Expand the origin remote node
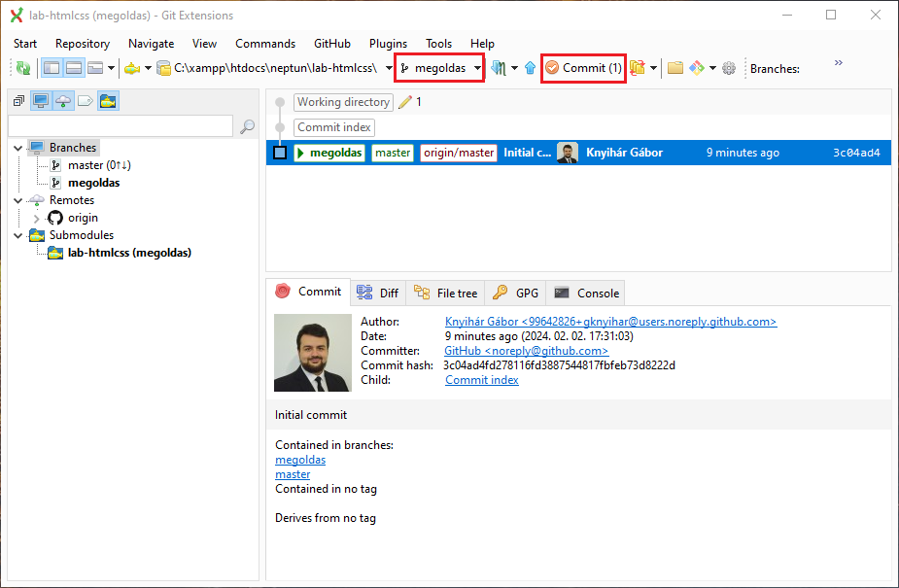 click(36, 219)
